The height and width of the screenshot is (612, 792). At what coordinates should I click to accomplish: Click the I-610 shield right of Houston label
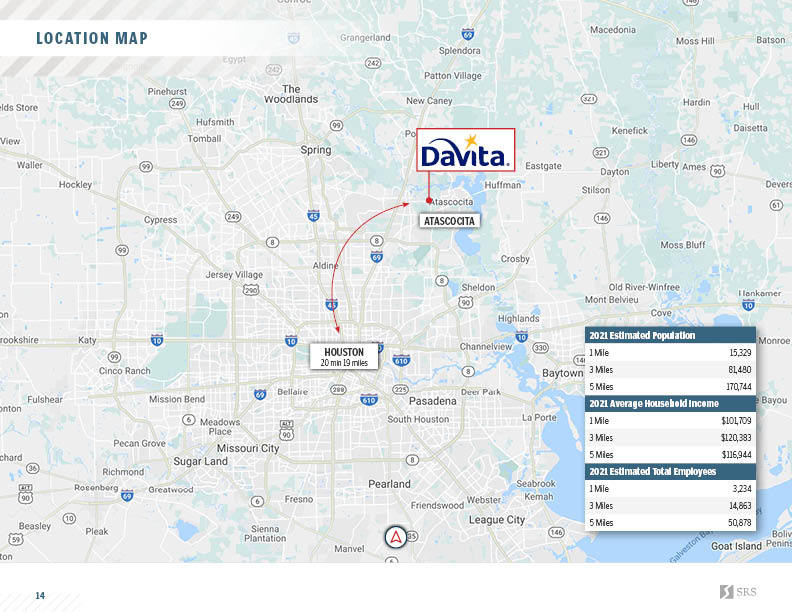(401, 360)
